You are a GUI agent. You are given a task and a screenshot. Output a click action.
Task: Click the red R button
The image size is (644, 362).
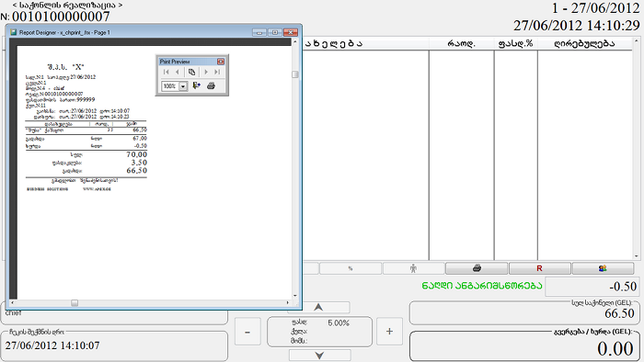(x=540, y=268)
